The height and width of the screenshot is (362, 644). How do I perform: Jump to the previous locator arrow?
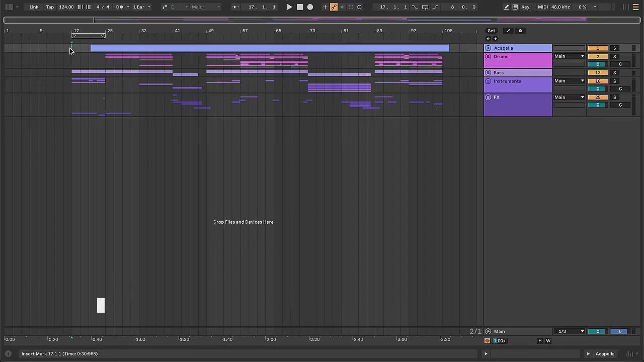click(488, 39)
